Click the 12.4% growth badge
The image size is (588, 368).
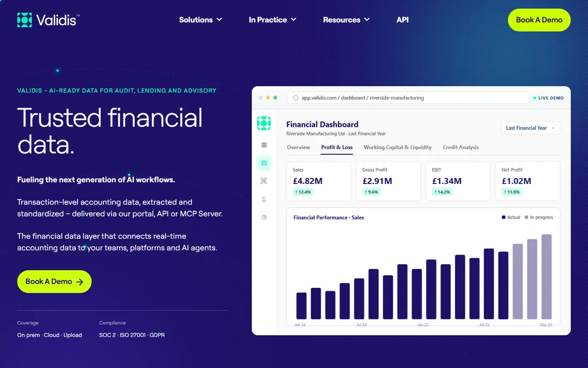303,192
